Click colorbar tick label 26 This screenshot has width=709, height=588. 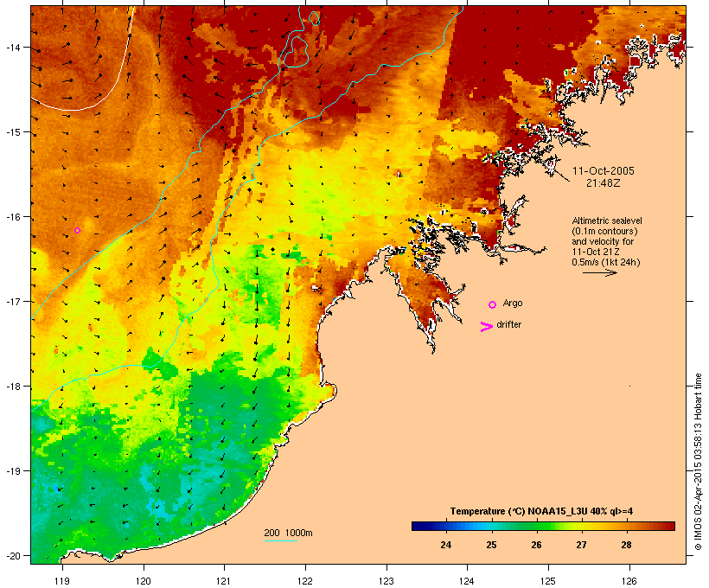click(536, 545)
